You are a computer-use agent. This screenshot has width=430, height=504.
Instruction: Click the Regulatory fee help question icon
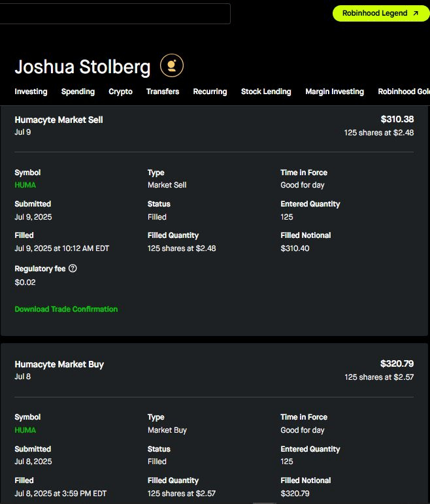(73, 269)
